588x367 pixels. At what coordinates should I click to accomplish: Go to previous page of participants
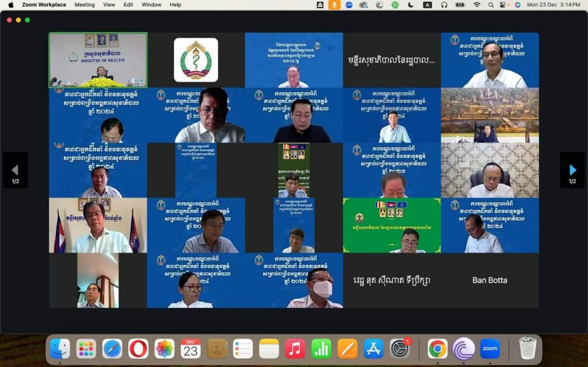pyautogui.click(x=15, y=170)
